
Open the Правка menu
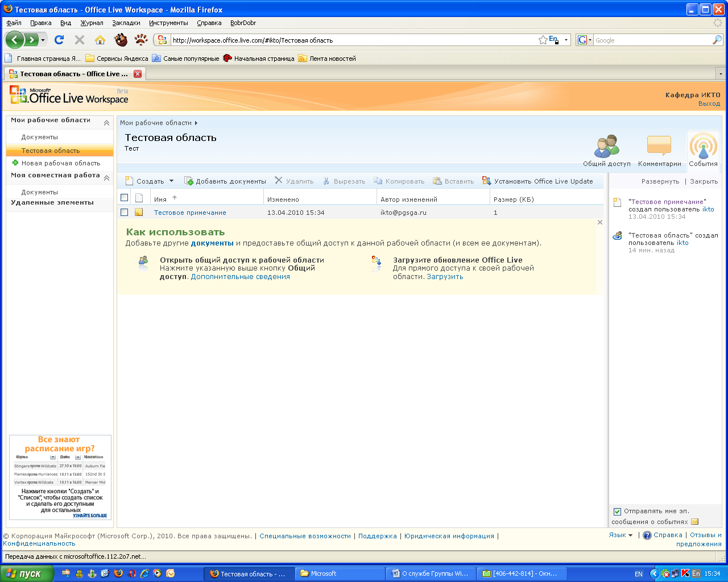point(41,23)
